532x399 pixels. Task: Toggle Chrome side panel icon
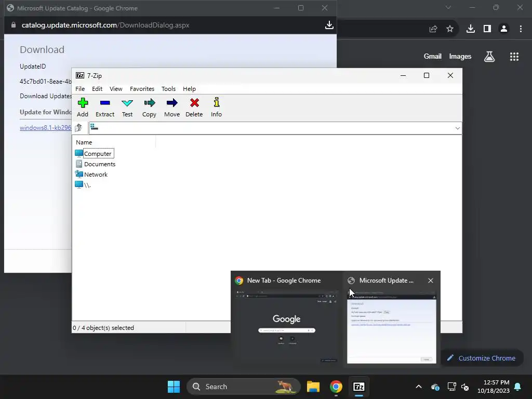coord(487,29)
